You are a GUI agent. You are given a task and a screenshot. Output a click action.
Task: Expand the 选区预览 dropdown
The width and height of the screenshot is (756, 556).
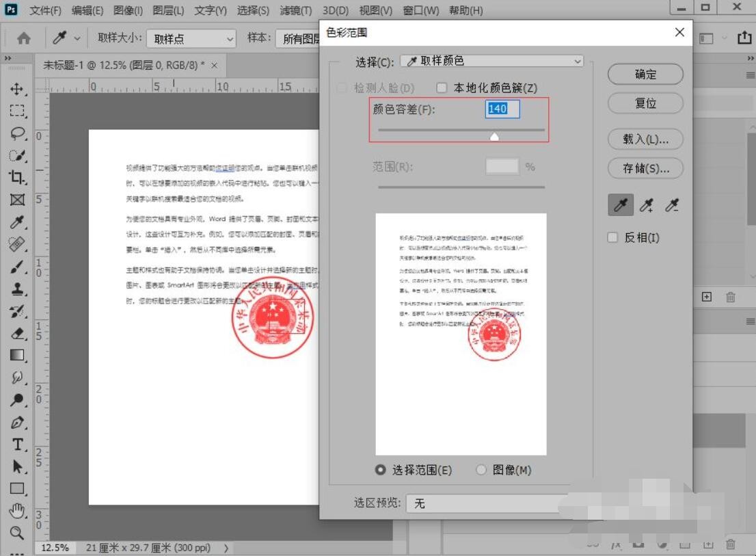click(x=489, y=503)
